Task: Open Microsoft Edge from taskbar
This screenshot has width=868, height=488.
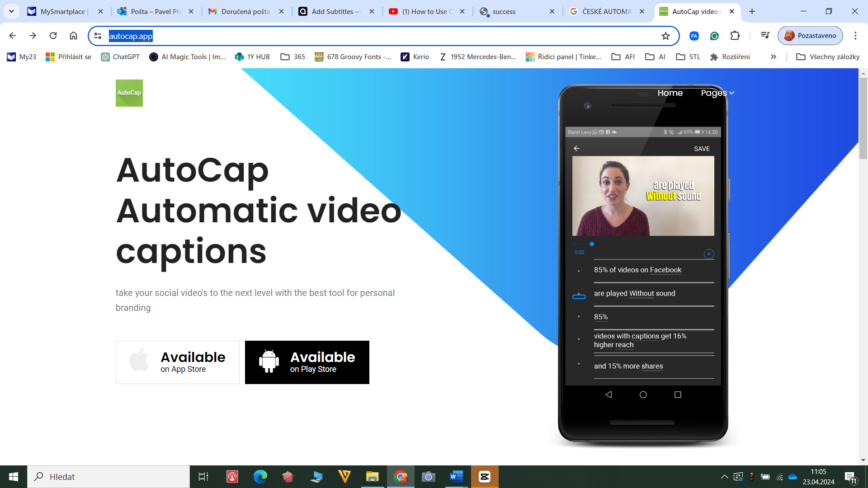Action: [260, 477]
